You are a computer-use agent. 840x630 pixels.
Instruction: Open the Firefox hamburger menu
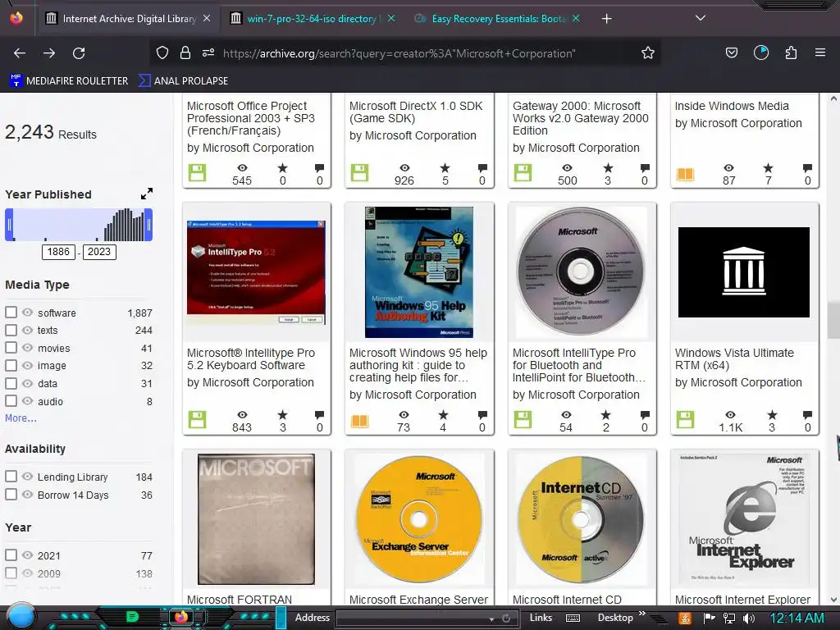pos(819,53)
